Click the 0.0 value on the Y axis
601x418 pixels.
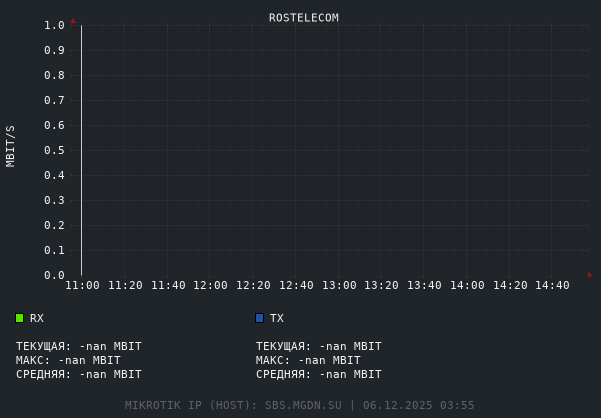click(54, 275)
